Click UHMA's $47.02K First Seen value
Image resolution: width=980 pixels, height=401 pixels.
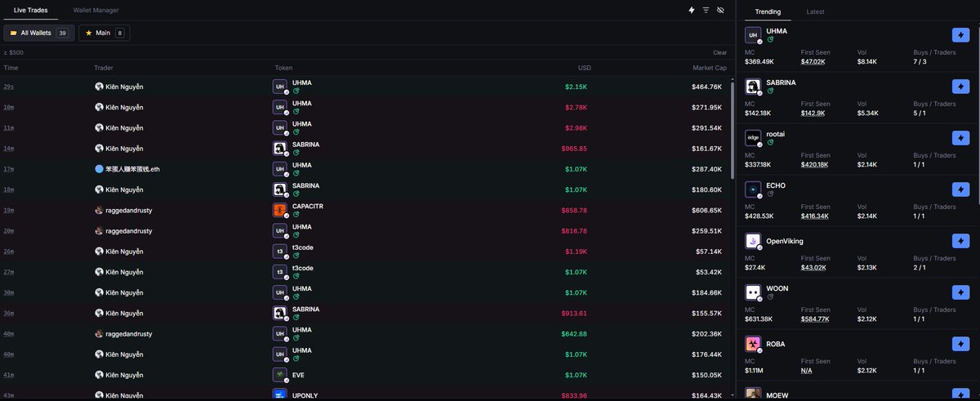(813, 61)
